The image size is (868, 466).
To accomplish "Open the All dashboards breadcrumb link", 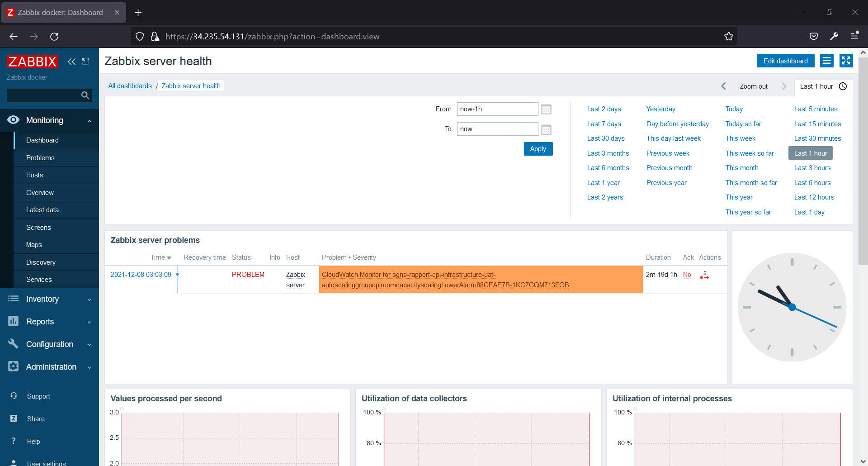I will click(x=130, y=86).
